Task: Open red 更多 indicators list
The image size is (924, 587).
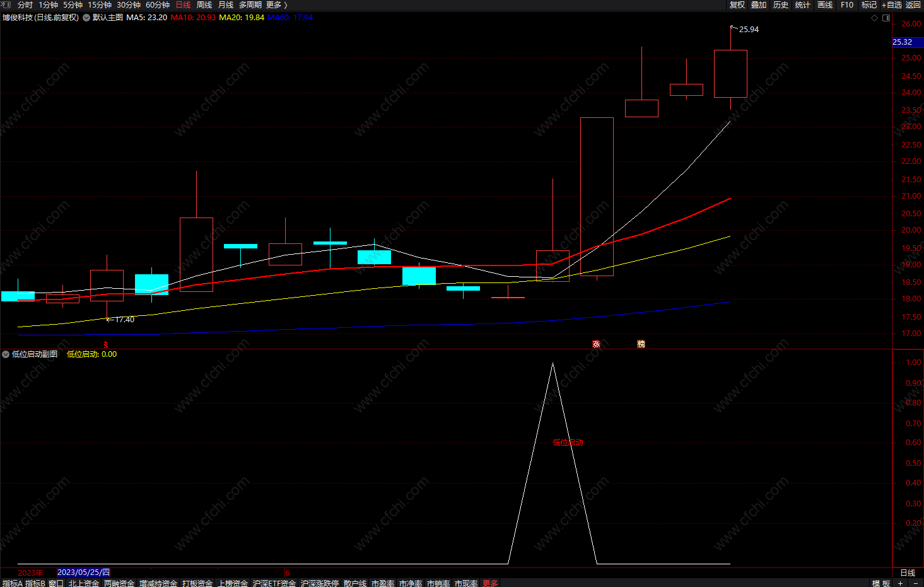Action: [490, 583]
